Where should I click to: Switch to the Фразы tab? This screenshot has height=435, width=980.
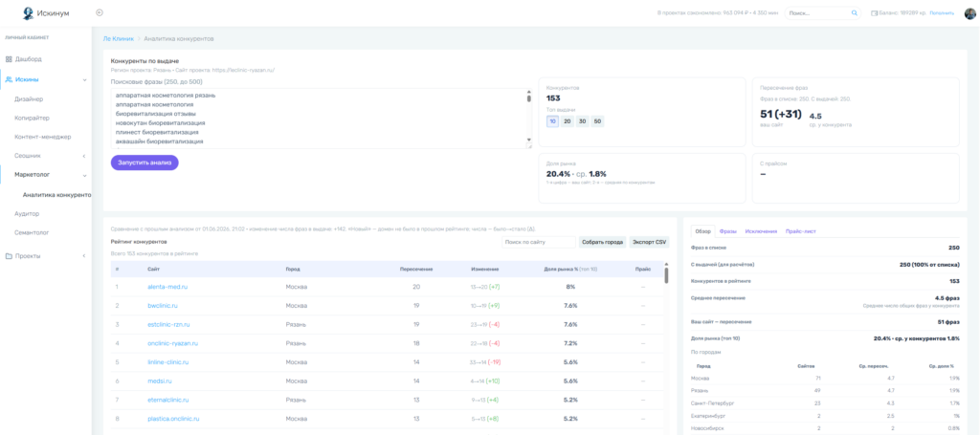[727, 231]
